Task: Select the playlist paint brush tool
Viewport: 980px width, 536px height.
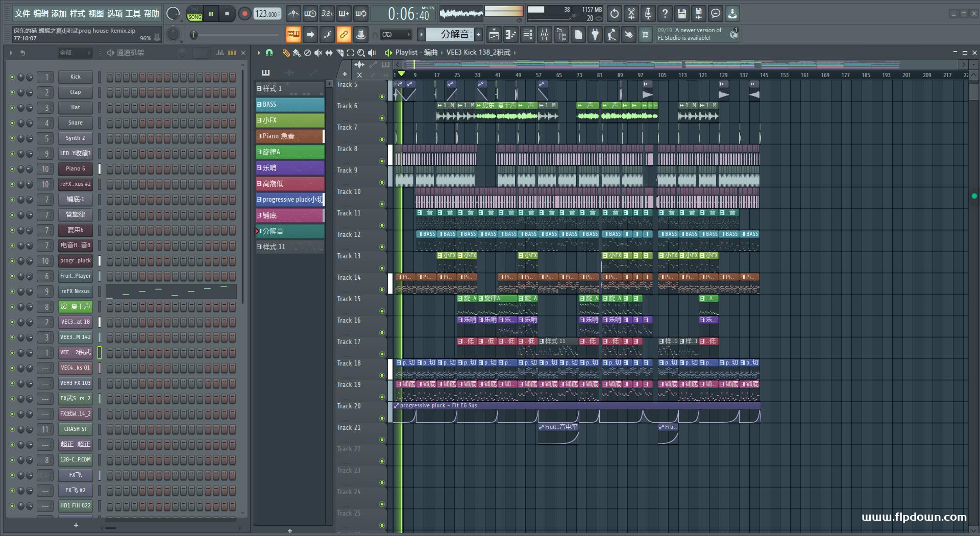Action: point(297,53)
